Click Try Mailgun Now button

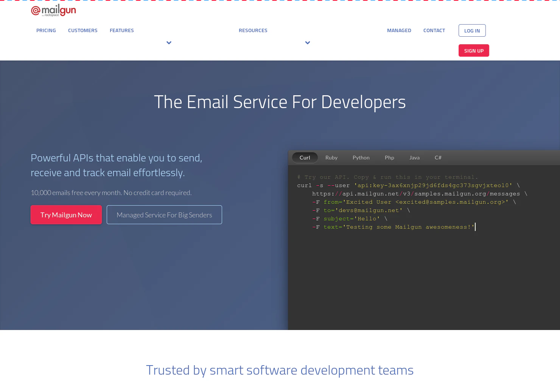66,215
